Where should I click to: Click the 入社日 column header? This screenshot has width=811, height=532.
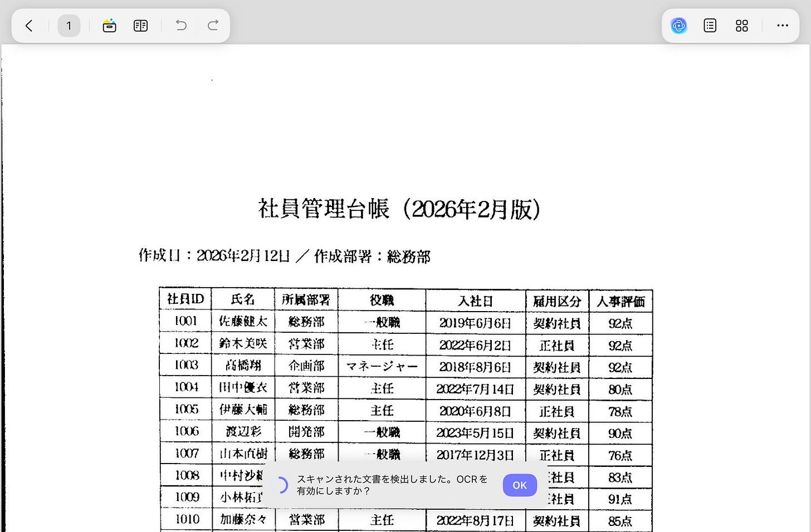pyautogui.click(x=476, y=301)
